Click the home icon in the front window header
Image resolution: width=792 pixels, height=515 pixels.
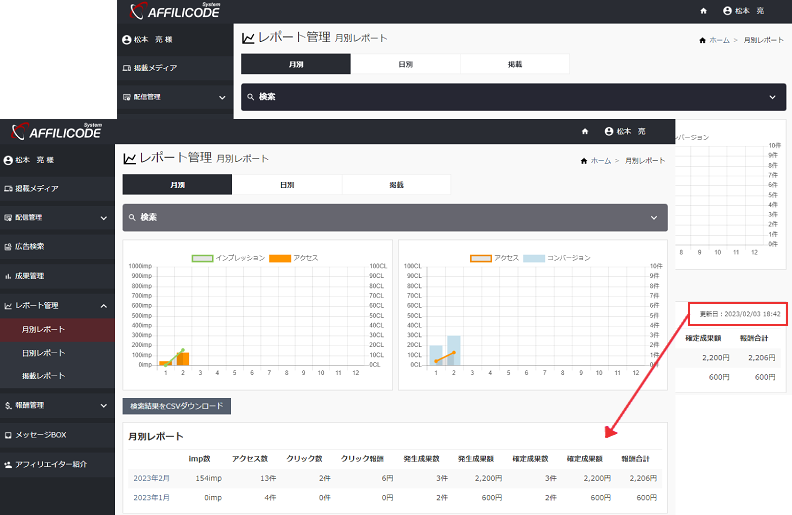[584, 132]
